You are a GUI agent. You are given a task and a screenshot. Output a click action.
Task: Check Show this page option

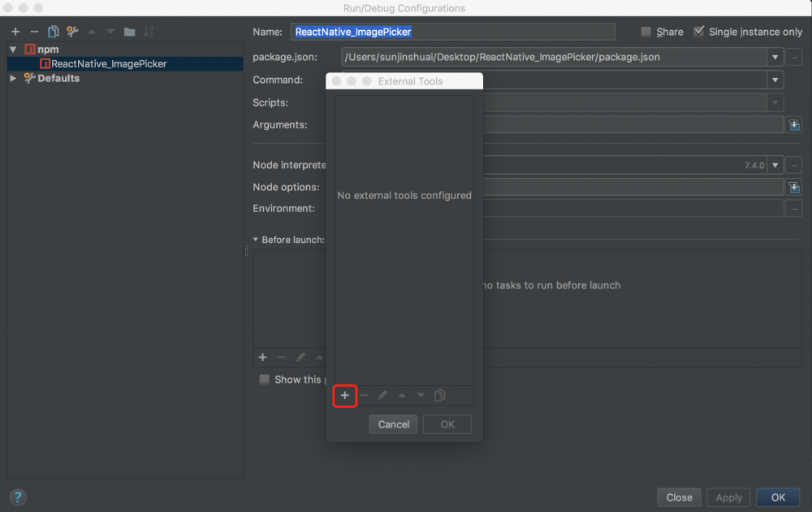[264, 380]
